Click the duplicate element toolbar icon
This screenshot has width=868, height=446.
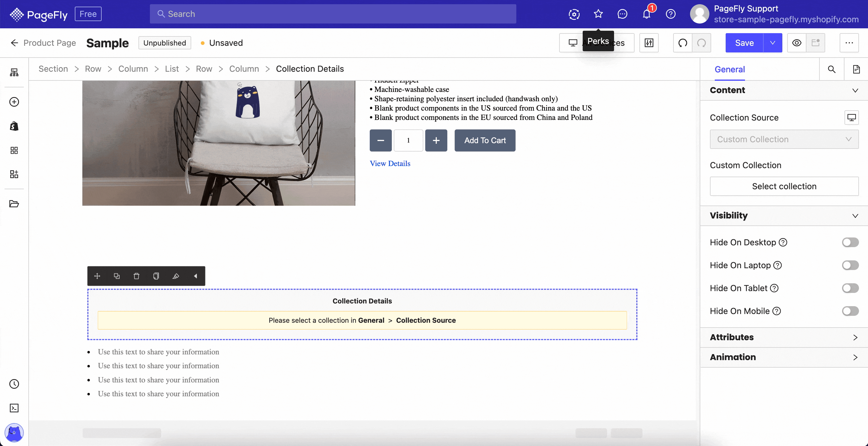[x=117, y=276]
